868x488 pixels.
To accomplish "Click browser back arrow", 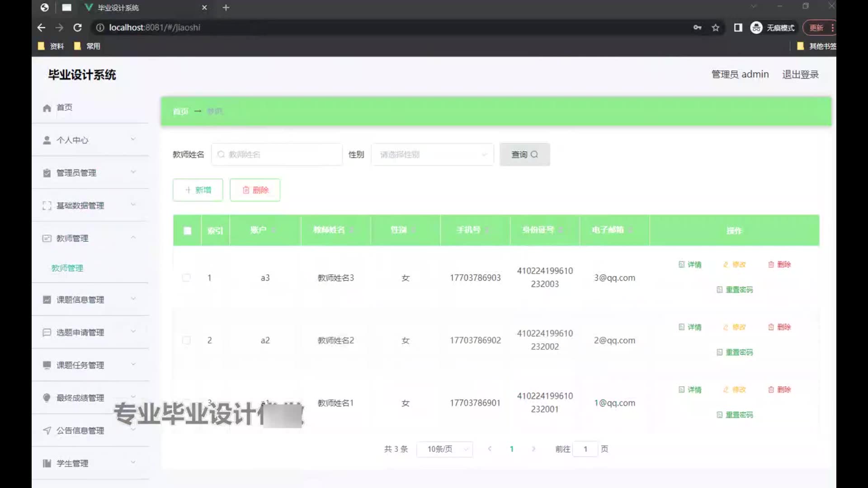I will 41,28.
